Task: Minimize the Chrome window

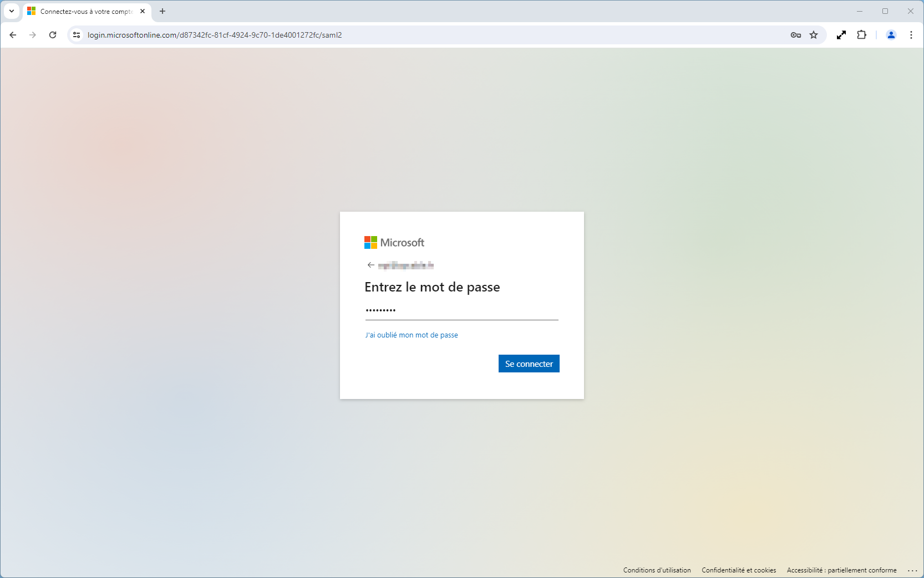Action: click(x=860, y=11)
